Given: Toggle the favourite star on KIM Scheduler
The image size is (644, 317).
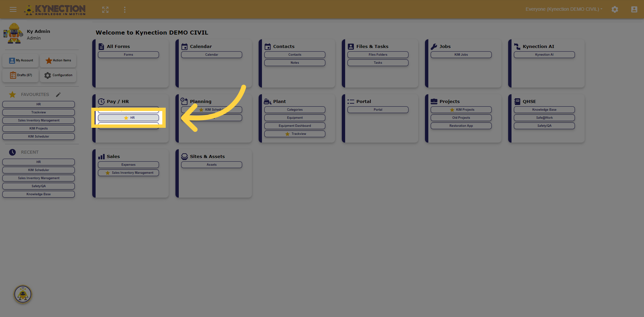Looking at the screenshot, I should [x=201, y=109].
